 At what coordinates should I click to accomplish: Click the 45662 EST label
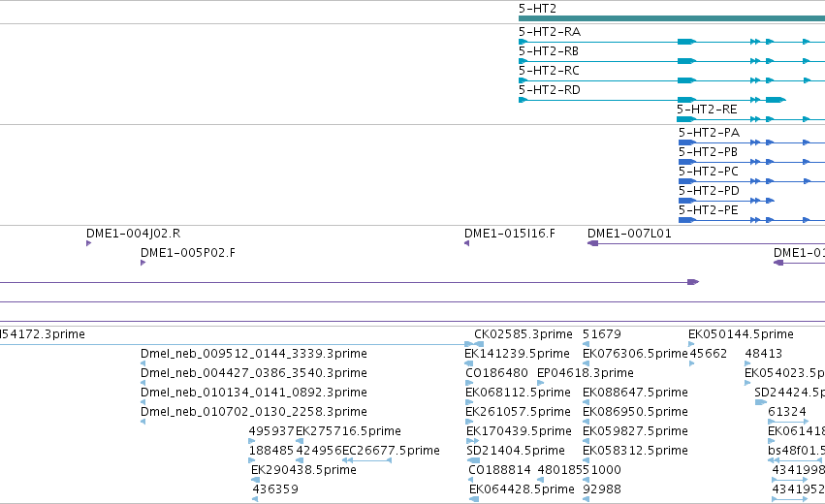709,355
